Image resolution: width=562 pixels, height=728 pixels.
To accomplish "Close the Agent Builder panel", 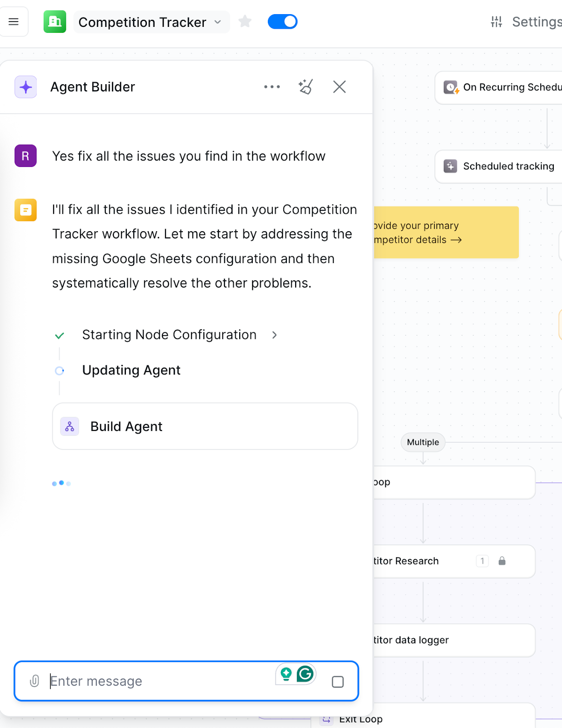I will coord(340,86).
